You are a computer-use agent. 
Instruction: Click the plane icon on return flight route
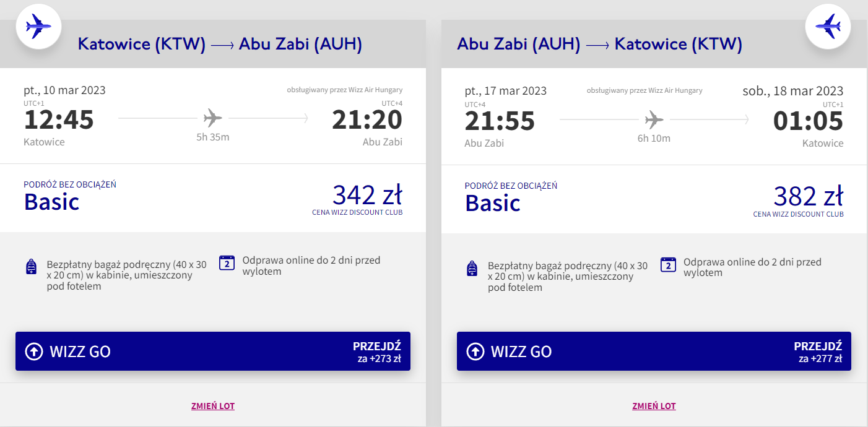pos(654,118)
